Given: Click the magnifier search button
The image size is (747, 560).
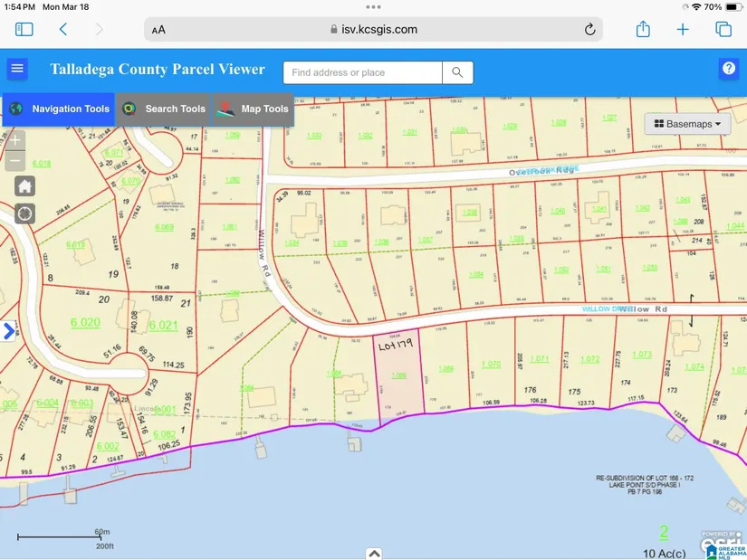Looking at the screenshot, I should point(457,72).
